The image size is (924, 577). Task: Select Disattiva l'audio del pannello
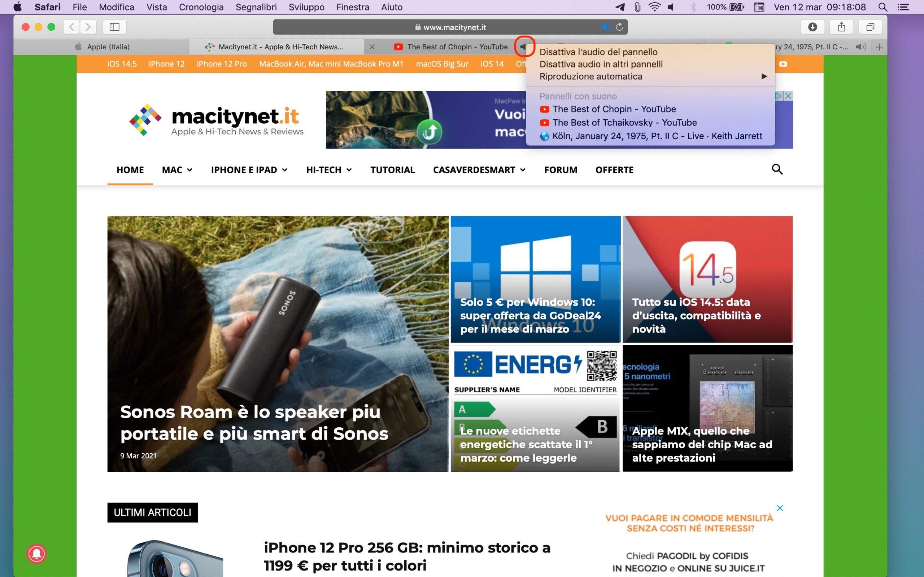(x=598, y=52)
